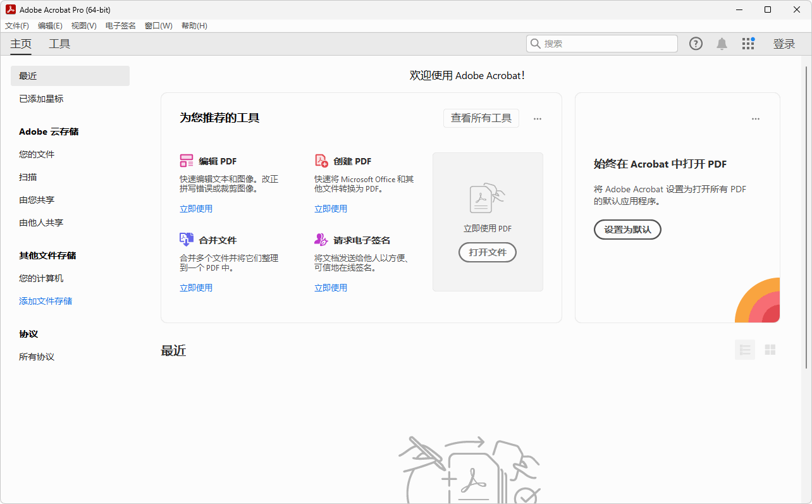Open more options in recommended tools card
812x504 pixels.
point(538,119)
